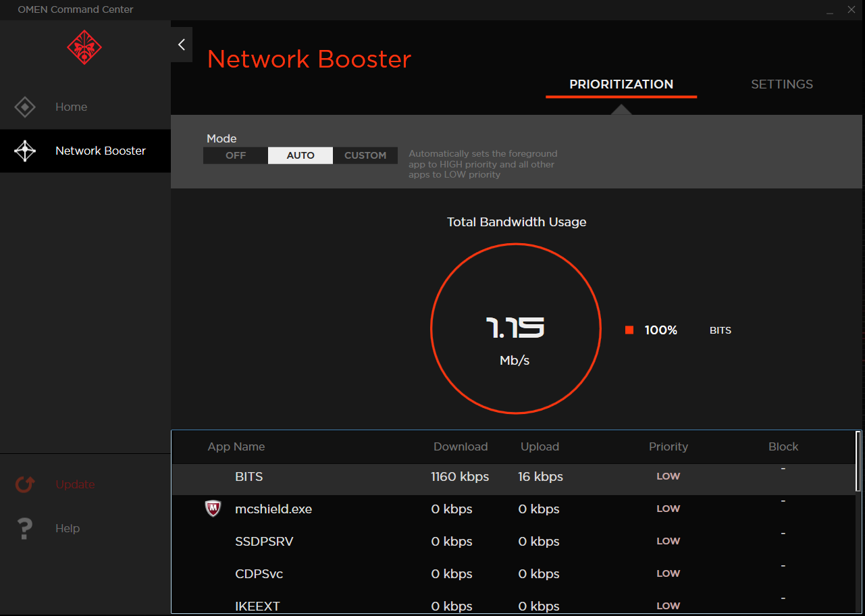
Task: Select AUTO mode
Action: [x=300, y=155]
